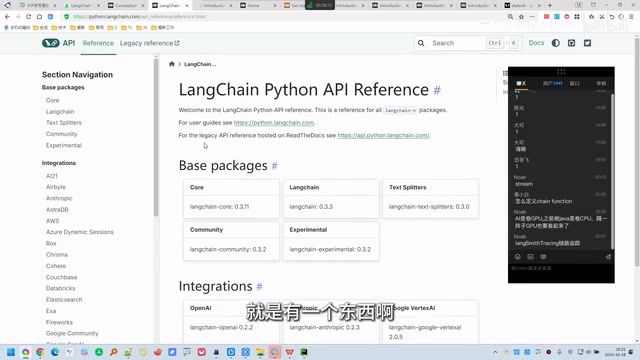Click the drag handle dots on chat panel
The width and height of the screenshot is (640, 360).
tap(561, 71)
